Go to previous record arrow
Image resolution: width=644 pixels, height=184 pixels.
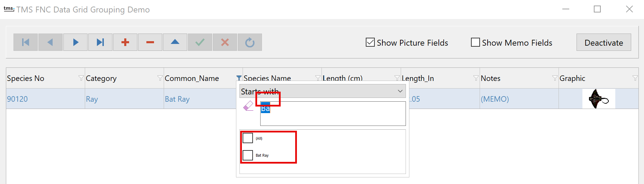pos(51,42)
